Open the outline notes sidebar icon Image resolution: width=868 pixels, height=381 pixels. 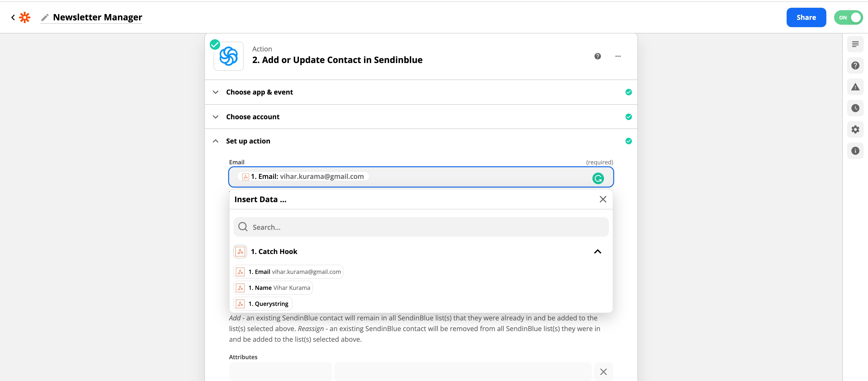(855, 44)
